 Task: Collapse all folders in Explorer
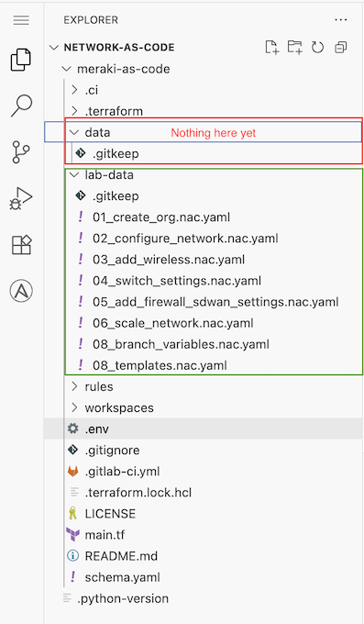point(341,48)
